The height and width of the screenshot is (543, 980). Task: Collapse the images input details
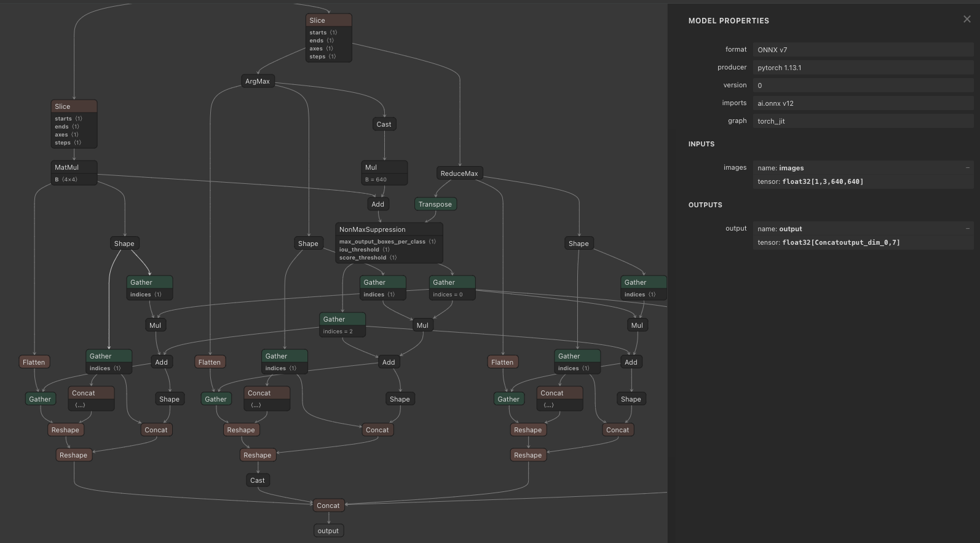(967, 167)
